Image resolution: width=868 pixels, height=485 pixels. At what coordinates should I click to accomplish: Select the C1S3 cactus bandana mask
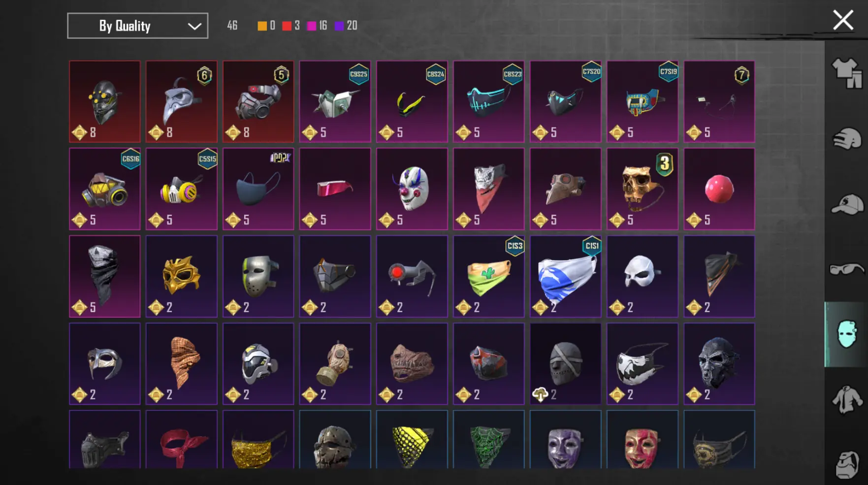488,276
